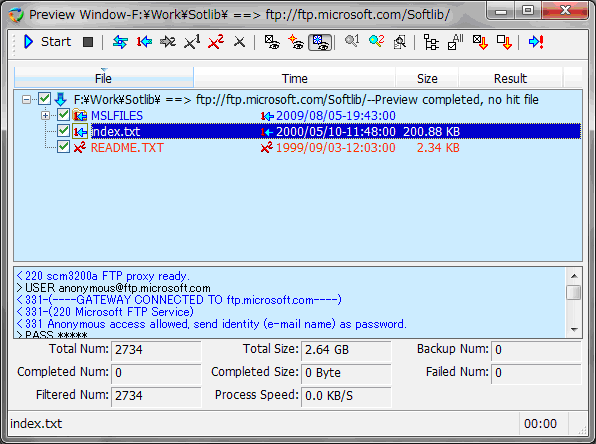The width and height of the screenshot is (596, 444).
Task: Uncheck the README.TXT checkbox
Action: (63, 147)
